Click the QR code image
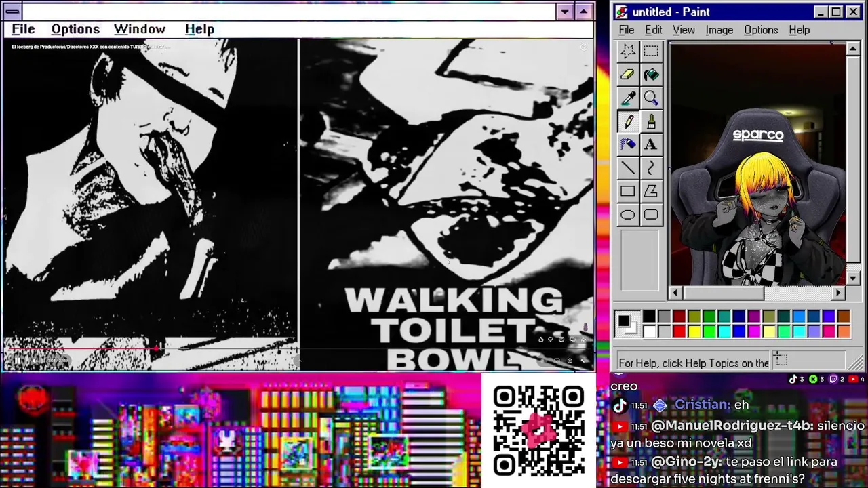 539,430
